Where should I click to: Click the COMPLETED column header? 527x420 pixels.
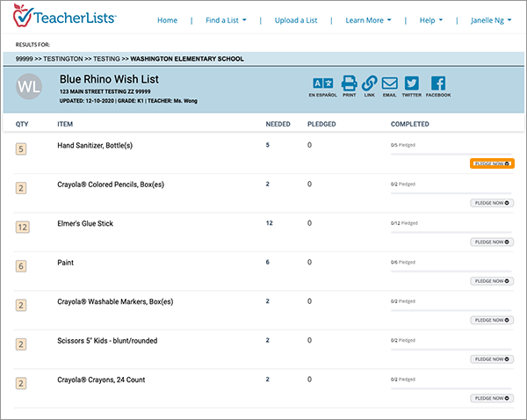coord(409,124)
